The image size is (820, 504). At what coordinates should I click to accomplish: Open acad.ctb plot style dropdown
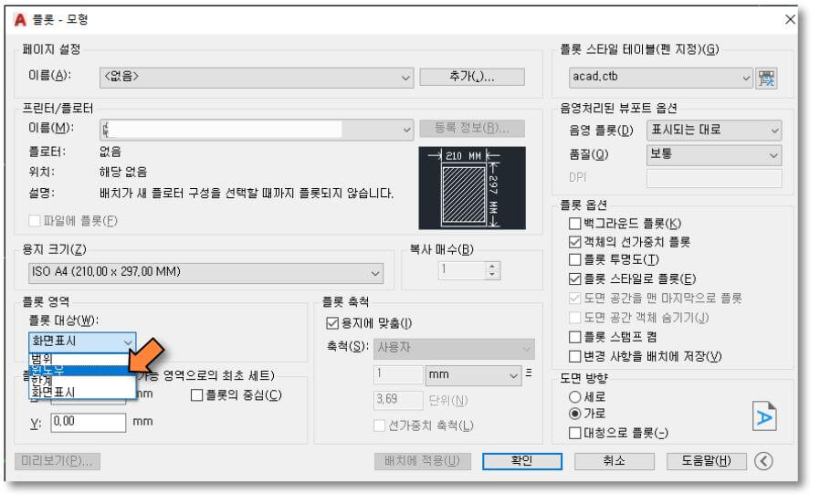660,78
